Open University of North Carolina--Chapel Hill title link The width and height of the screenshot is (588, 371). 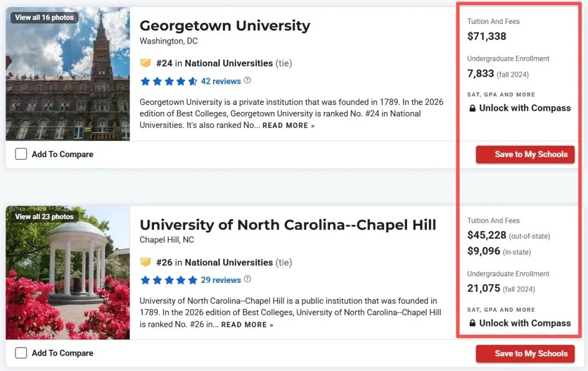tap(287, 225)
